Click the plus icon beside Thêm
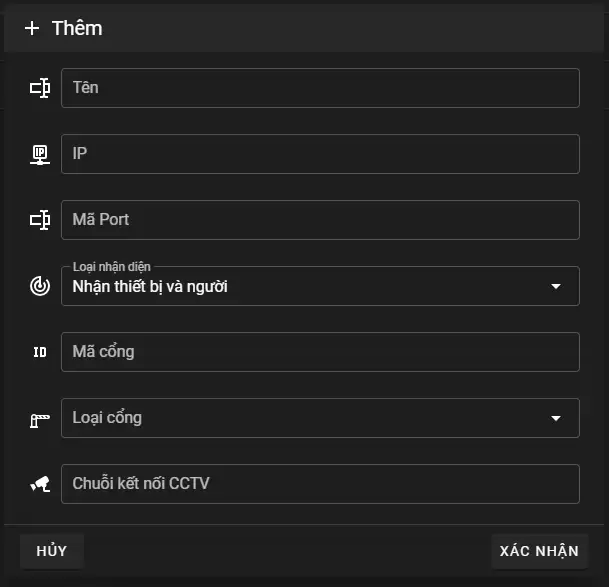The width and height of the screenshot is (609, 587). pyautogui.click(x=32, y=28)
